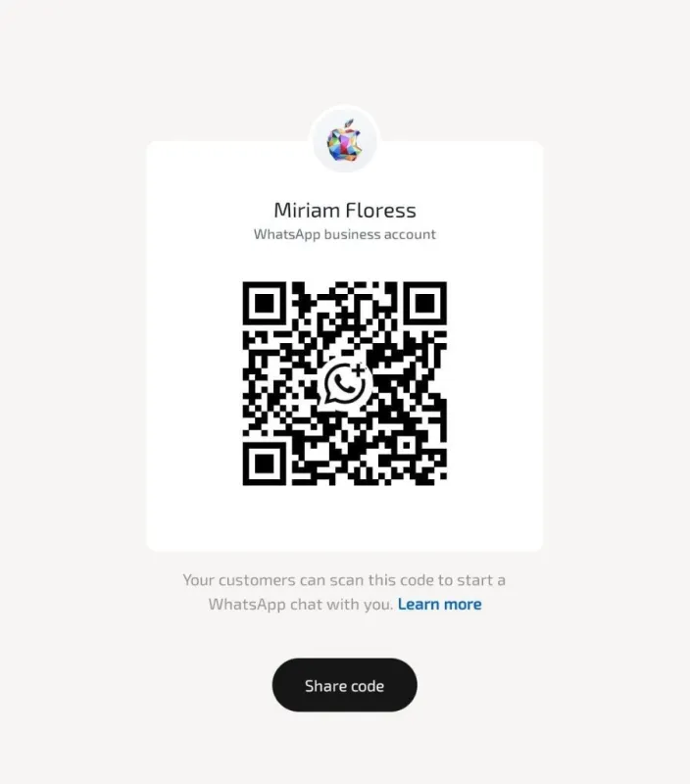Click the WhatsApp business account subtitle
Screen dimensions: 690x784
pos(344,234)
